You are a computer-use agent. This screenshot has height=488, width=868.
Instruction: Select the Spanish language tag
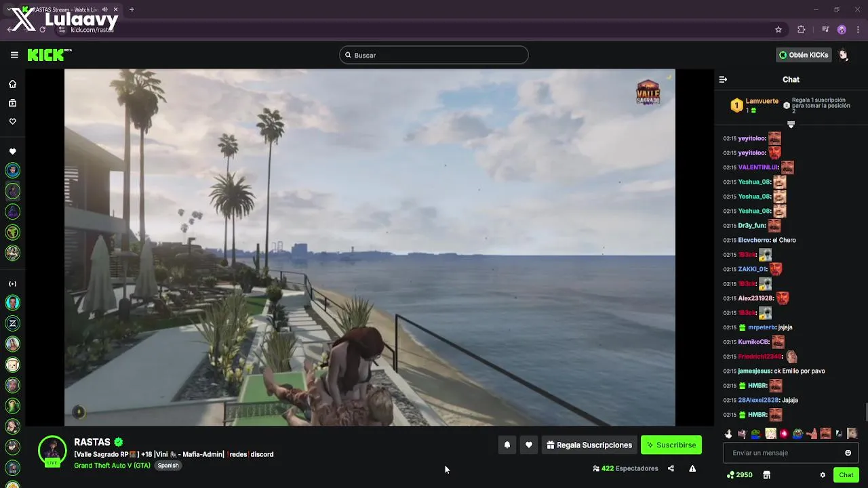tap(168, 466)
